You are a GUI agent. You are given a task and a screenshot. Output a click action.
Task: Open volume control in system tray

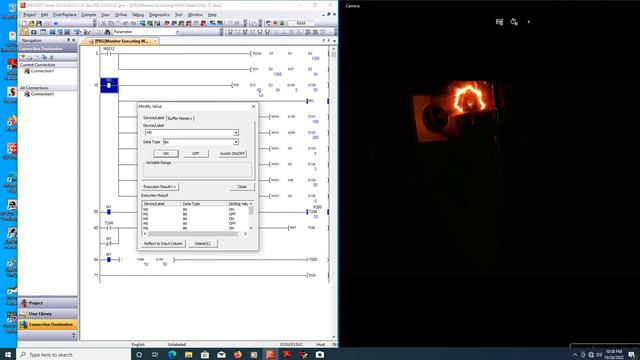(x=599, y=354)
